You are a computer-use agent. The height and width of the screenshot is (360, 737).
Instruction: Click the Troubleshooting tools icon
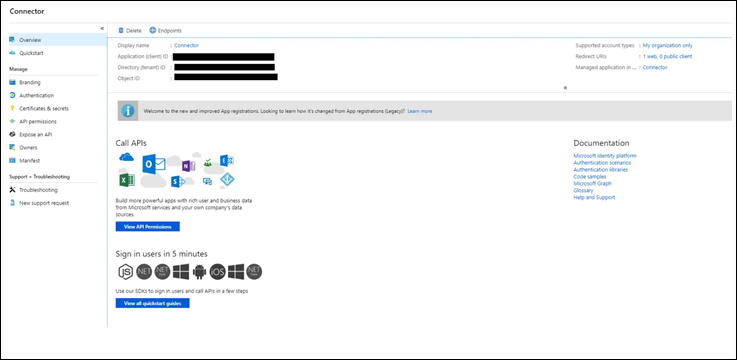click(x=13, y=190)
